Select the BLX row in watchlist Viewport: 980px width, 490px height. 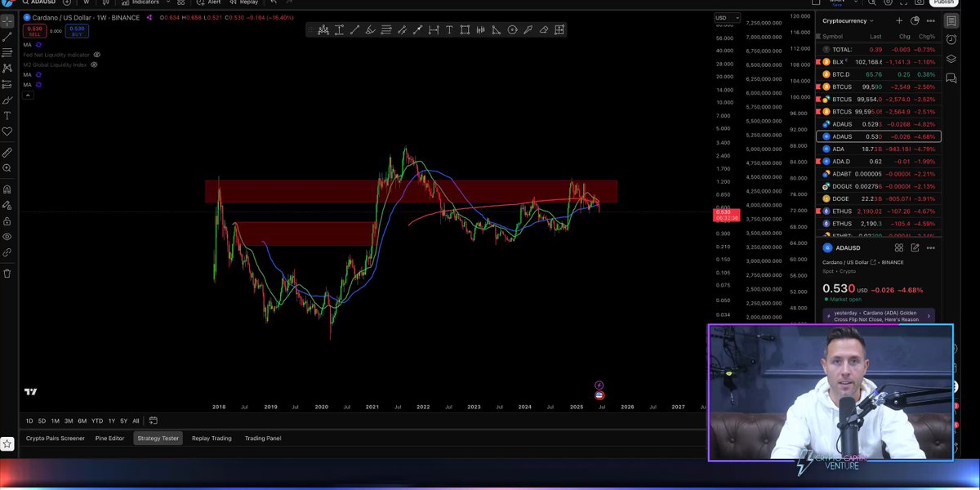pos(879,62)
